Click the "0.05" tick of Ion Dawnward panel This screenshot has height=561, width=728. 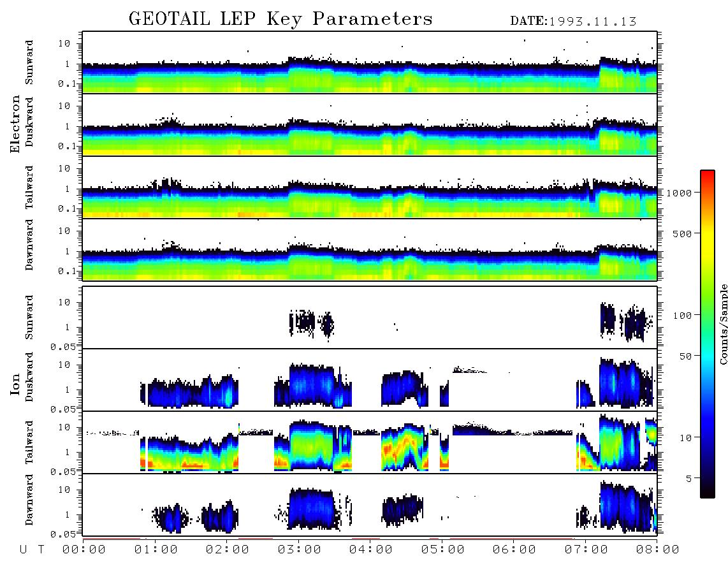(x=63, y=534)
